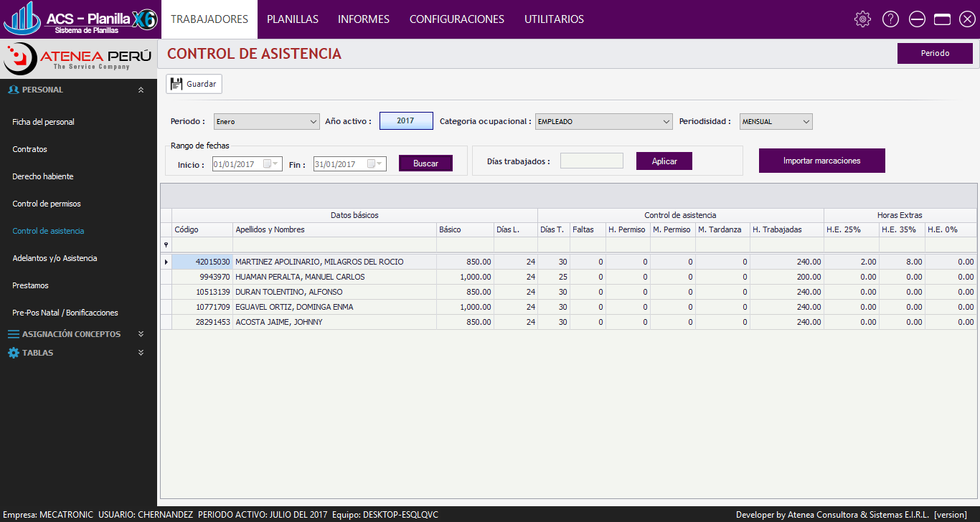
Task: Click the Buscar button
Action: [x=425, y=163]
